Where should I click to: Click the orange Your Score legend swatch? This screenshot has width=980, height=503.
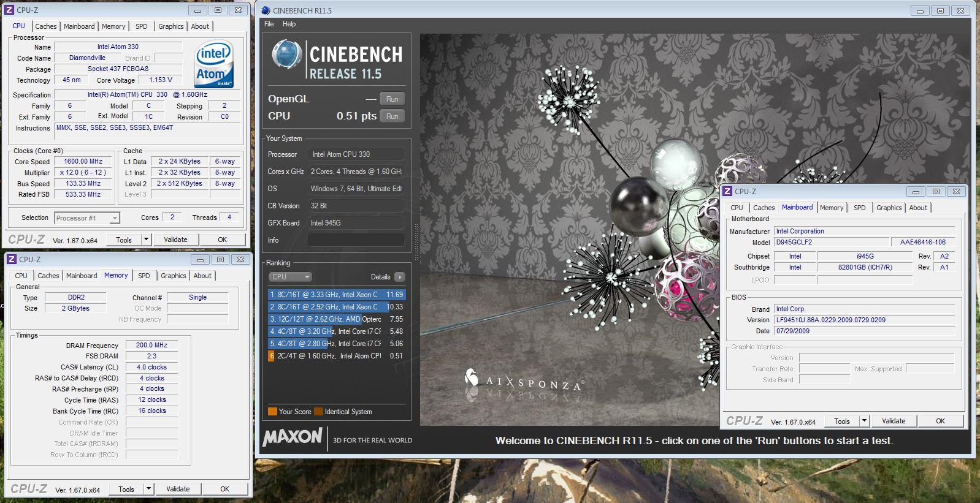click(272, 412)
